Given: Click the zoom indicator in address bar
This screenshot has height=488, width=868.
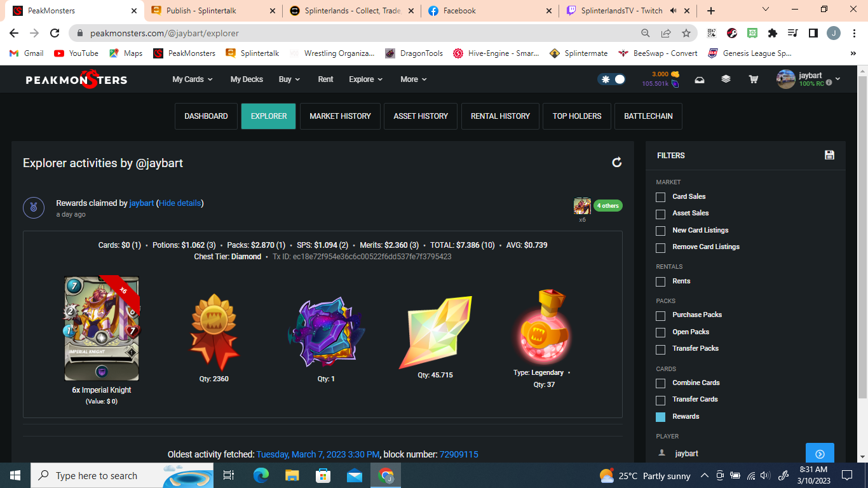Looking at the screenshot, I should tap(646, 33).
